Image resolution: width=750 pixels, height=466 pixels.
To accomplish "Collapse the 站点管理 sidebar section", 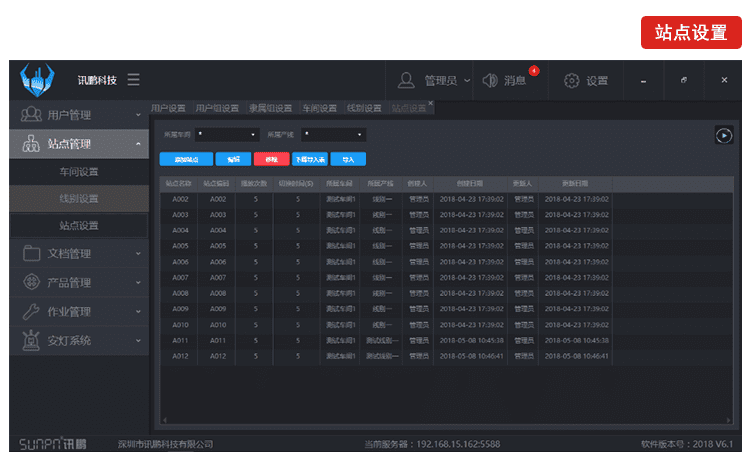I will [139, 144].
